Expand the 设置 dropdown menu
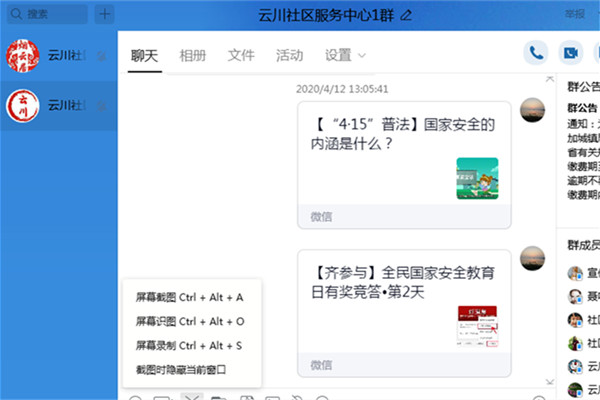The height and width of the screenshot is (400, 600). 345,55
